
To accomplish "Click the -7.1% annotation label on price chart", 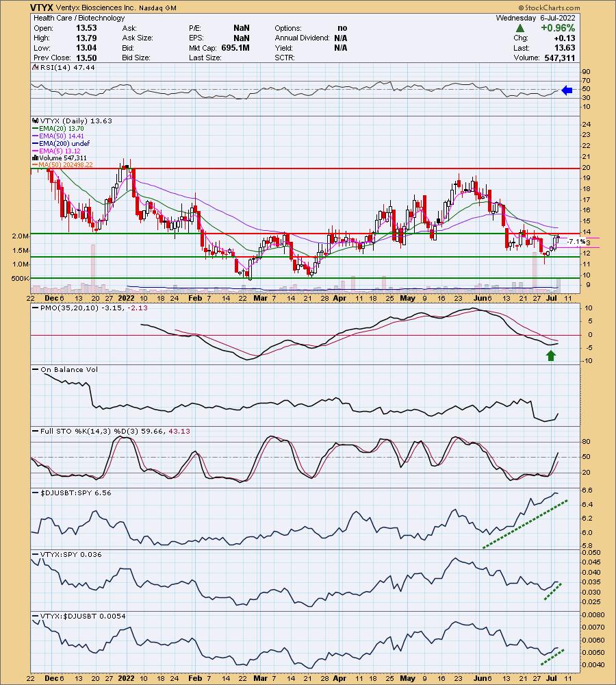I will pyautogui.click(x=576, y=242).
